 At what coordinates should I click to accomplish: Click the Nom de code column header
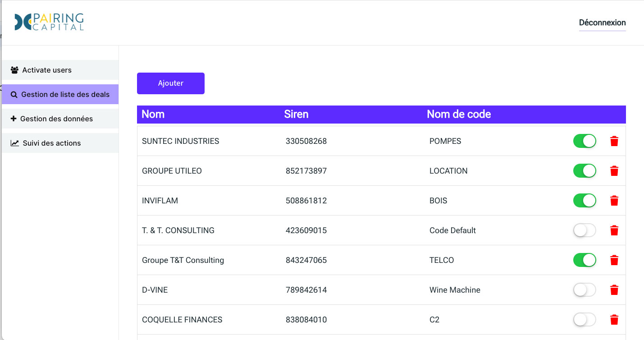pos(459,114)
